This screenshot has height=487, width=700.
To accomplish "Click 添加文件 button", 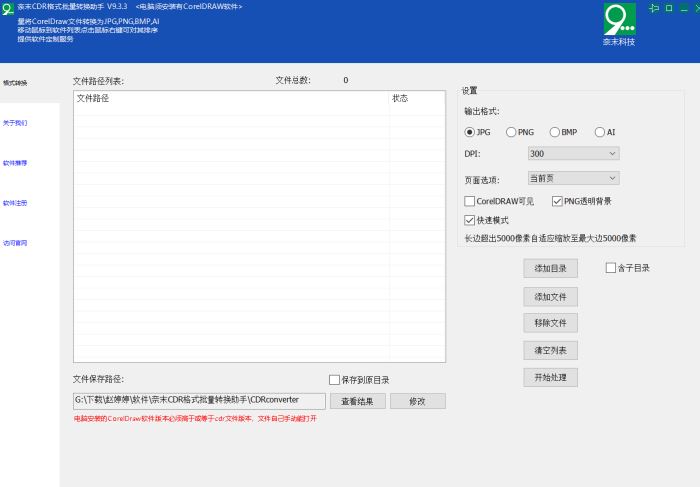I will (x=550, y=297).
